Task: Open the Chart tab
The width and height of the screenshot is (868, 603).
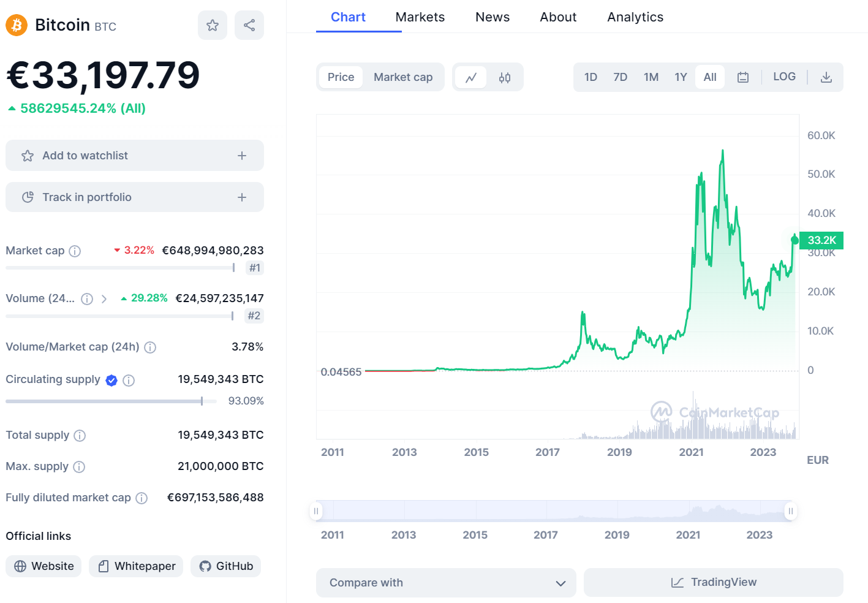Action: pyautogui.click(x=348, y=17)
